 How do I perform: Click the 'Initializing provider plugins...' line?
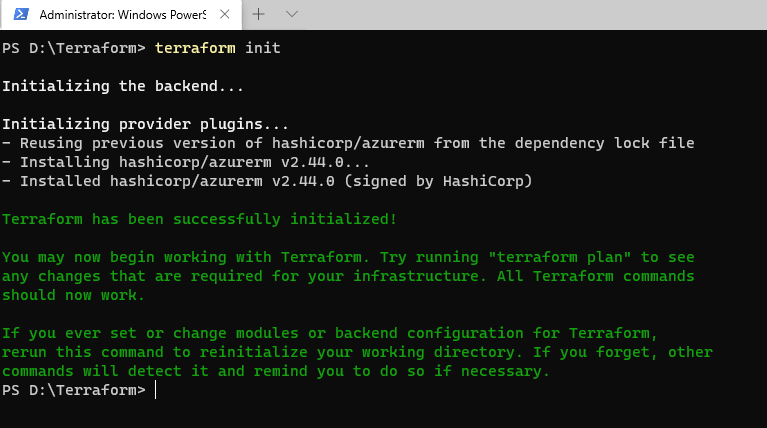145,124
